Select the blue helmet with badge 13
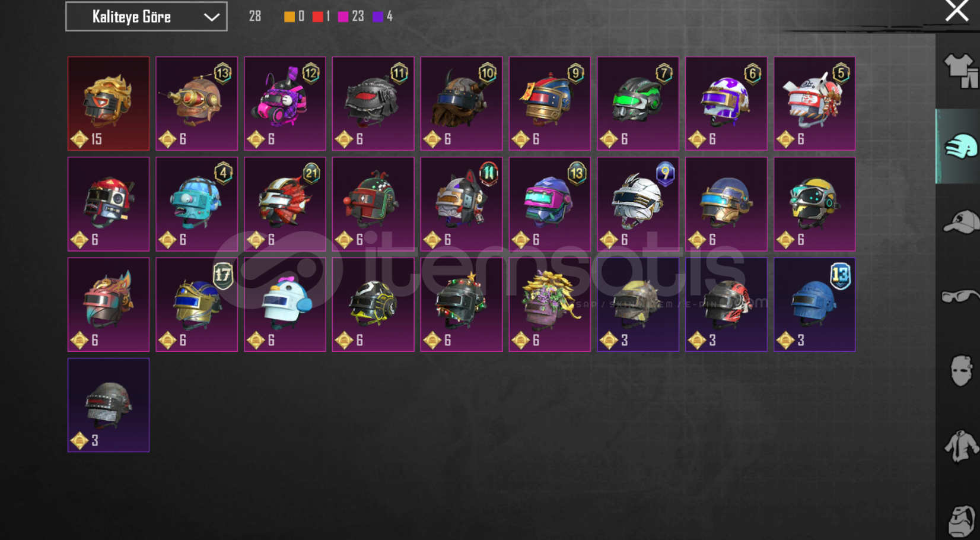Screen dimensions: 980x540 (814, 304)
